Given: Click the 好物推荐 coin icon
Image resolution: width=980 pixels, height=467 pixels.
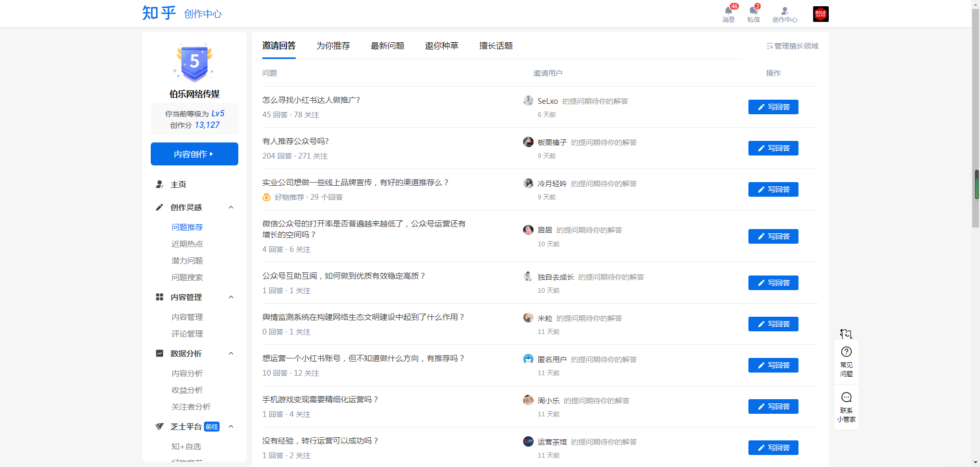Looking at the screenshot, I should [x=267, y=197].
